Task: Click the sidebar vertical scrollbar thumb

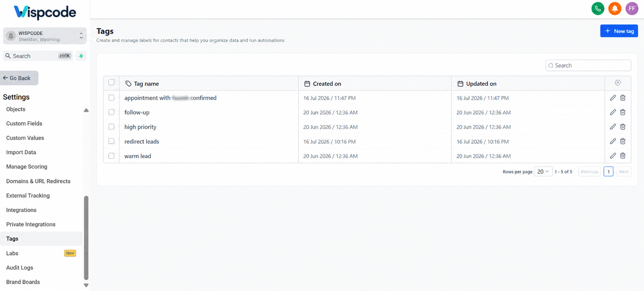Action: tap(86, 237)
